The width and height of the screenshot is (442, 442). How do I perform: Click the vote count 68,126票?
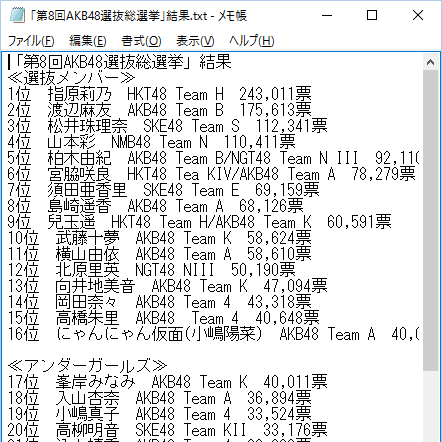coord(271,206)
